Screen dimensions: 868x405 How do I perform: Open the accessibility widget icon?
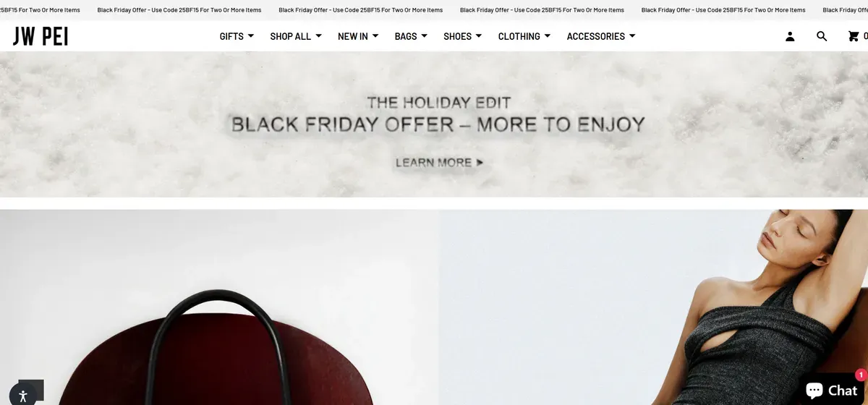click(23, 396)
